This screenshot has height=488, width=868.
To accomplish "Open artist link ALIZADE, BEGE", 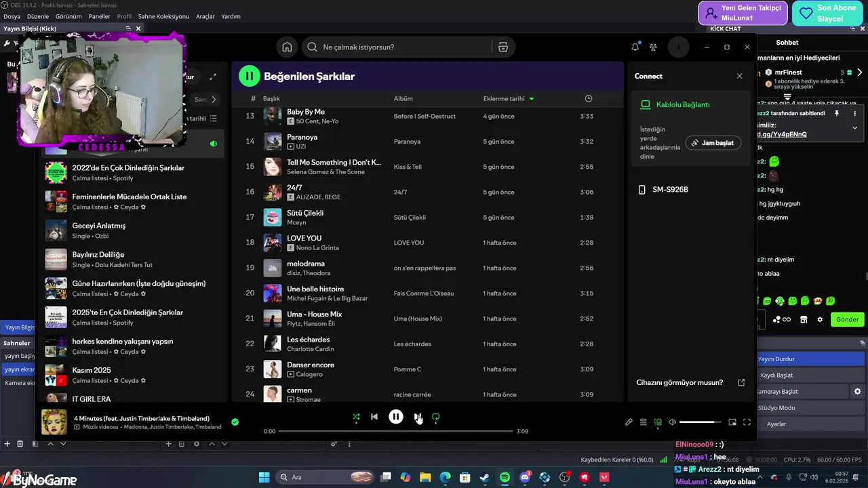I will [x=318, y=197].
